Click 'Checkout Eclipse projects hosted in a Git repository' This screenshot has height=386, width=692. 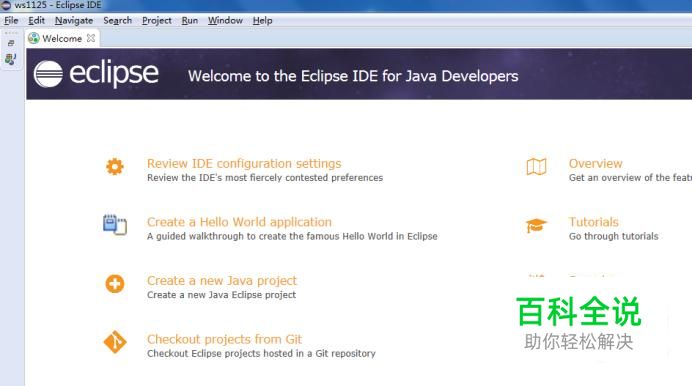click(x=261, y=353)
